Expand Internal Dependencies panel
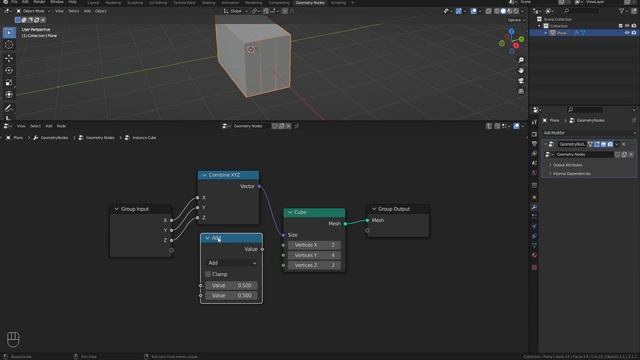This screenshot has height=360, width=640. (571, 174)
